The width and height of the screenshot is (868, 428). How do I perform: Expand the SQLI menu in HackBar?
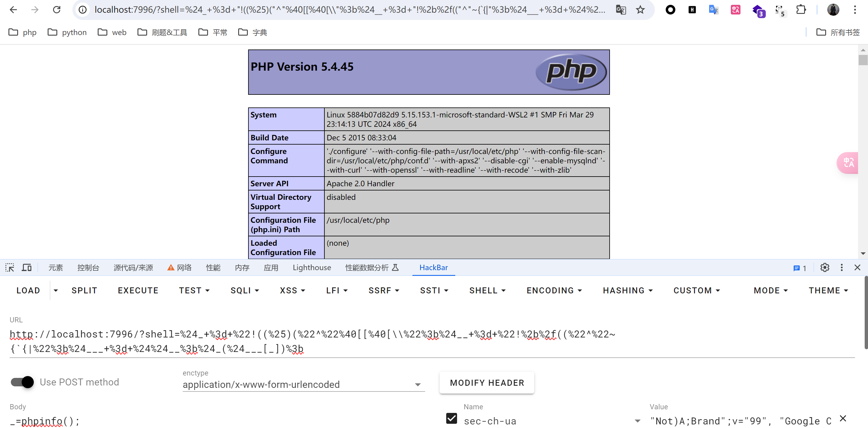[245, 290]
